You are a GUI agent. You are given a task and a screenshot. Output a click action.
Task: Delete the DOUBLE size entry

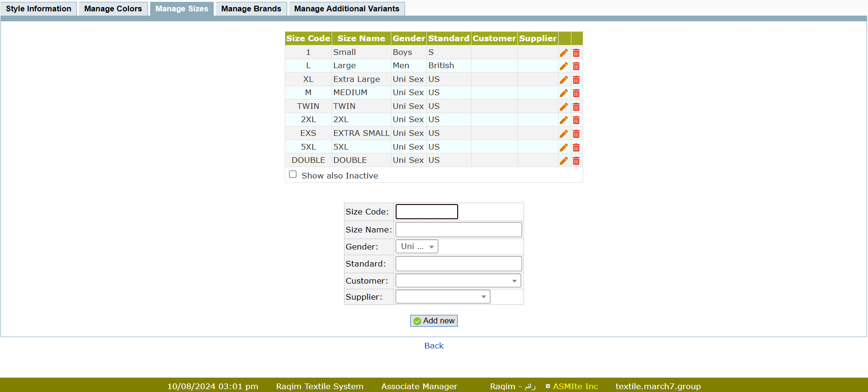click(x=576, y=161)
